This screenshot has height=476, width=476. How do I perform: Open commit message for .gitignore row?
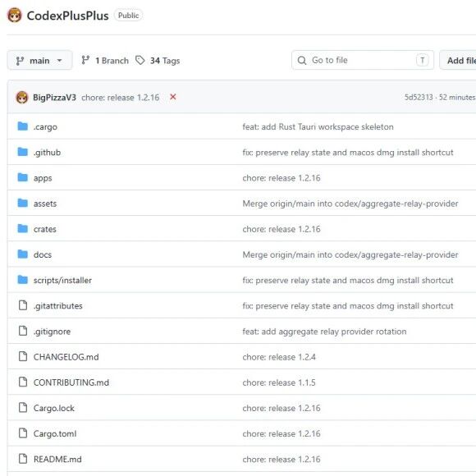pyautogui.click(x=324, y=332)
